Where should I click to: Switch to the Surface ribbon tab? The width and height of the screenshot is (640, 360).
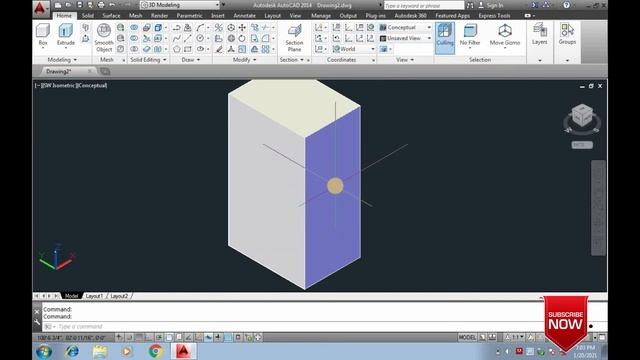[x=111, y=16]
